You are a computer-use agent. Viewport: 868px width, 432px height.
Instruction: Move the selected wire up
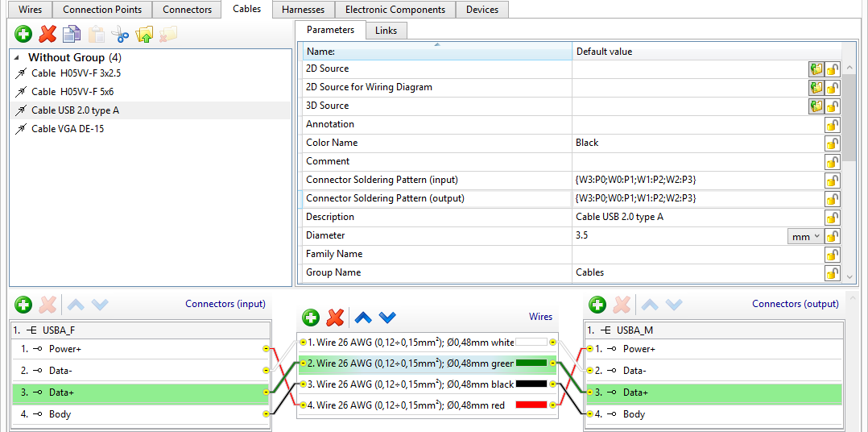coord(363,318)
